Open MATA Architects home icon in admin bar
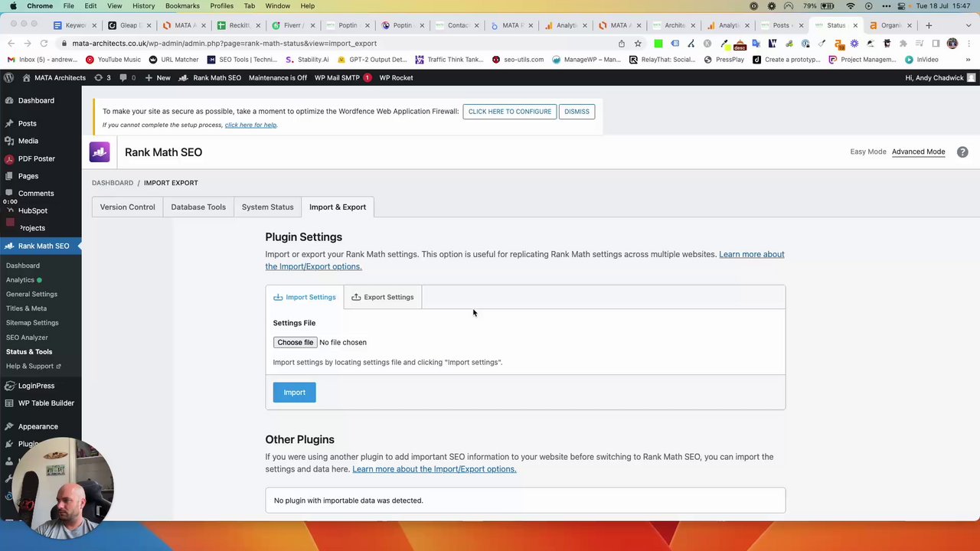980x551 pixels. 27,77
